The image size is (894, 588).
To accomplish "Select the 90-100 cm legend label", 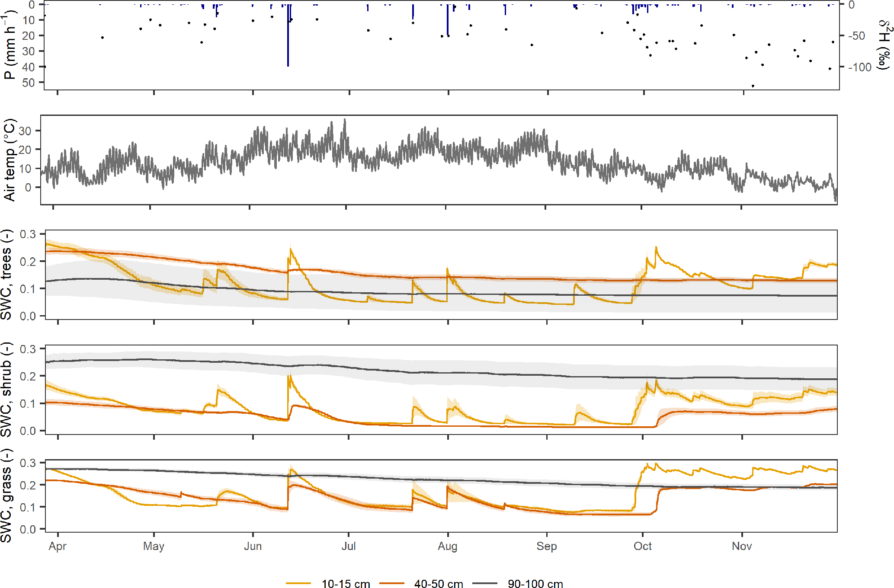I will coord(535,584).
